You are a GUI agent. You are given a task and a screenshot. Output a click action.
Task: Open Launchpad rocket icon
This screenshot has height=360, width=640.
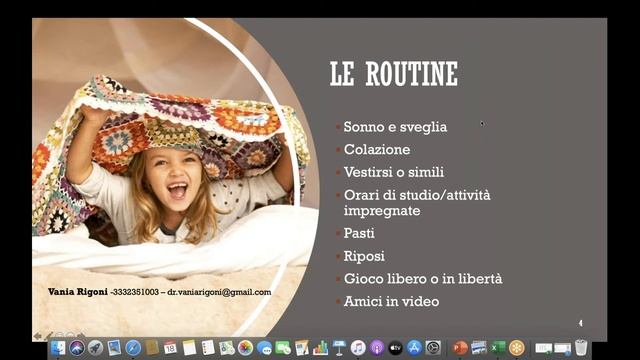tap(96, 348)
